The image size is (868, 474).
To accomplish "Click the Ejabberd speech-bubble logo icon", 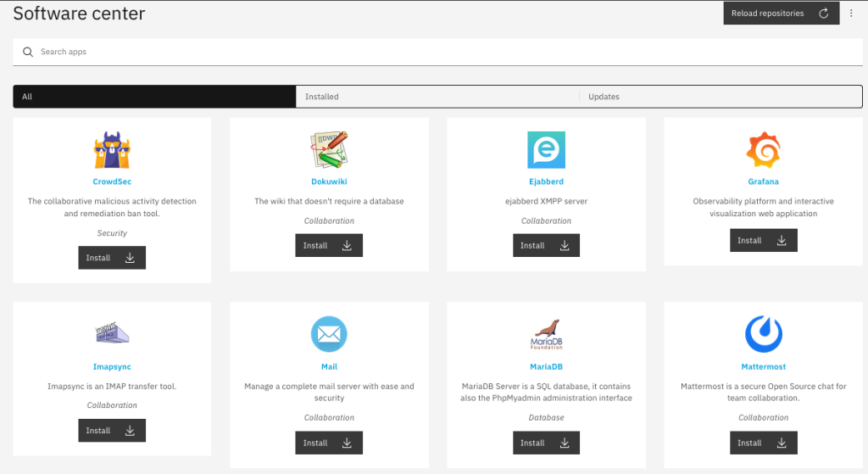I will point(546,150).
